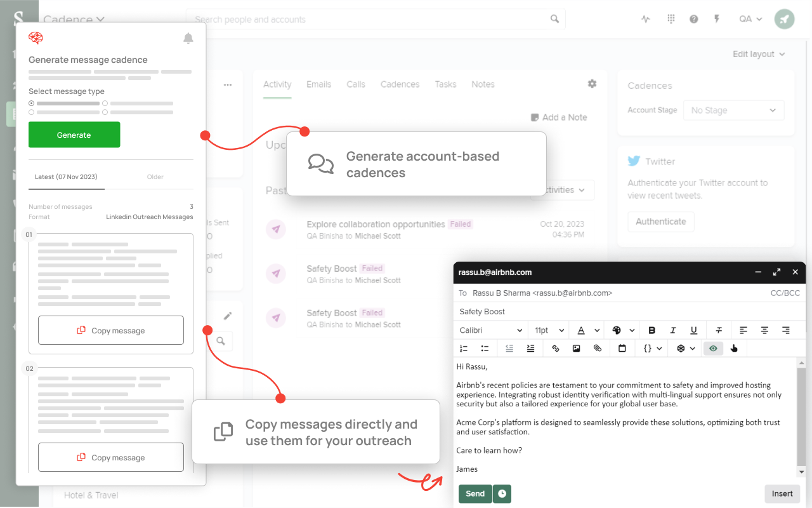Select the Latest (07 Nov 2023) tab
This screenshot has height=508, width=812.
[67, 177]
